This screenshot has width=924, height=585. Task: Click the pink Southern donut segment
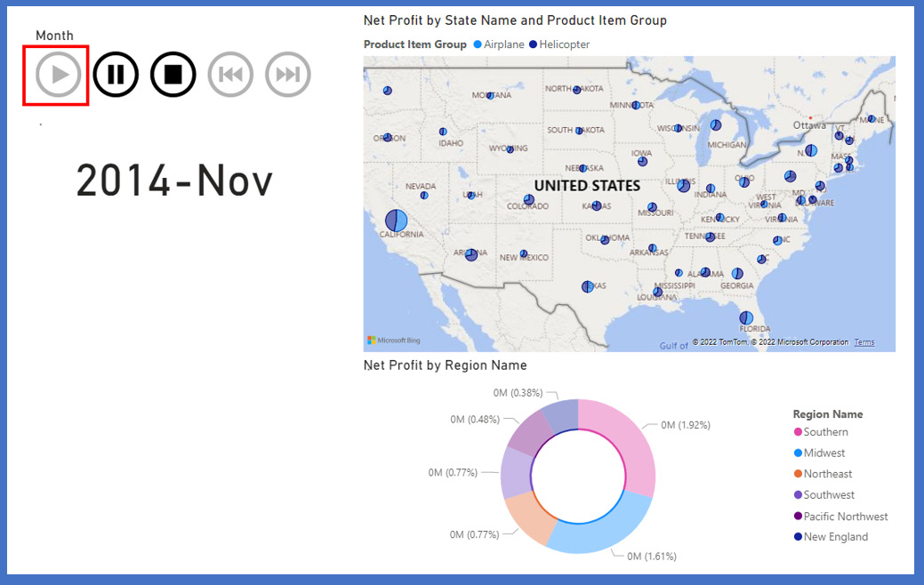click(x=629, y=445)
